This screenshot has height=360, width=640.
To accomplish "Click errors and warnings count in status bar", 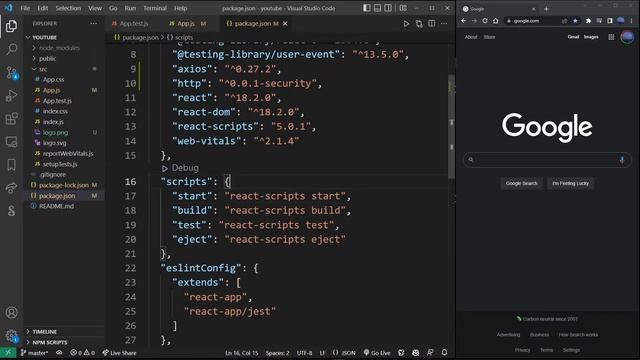I will (82, 353).
